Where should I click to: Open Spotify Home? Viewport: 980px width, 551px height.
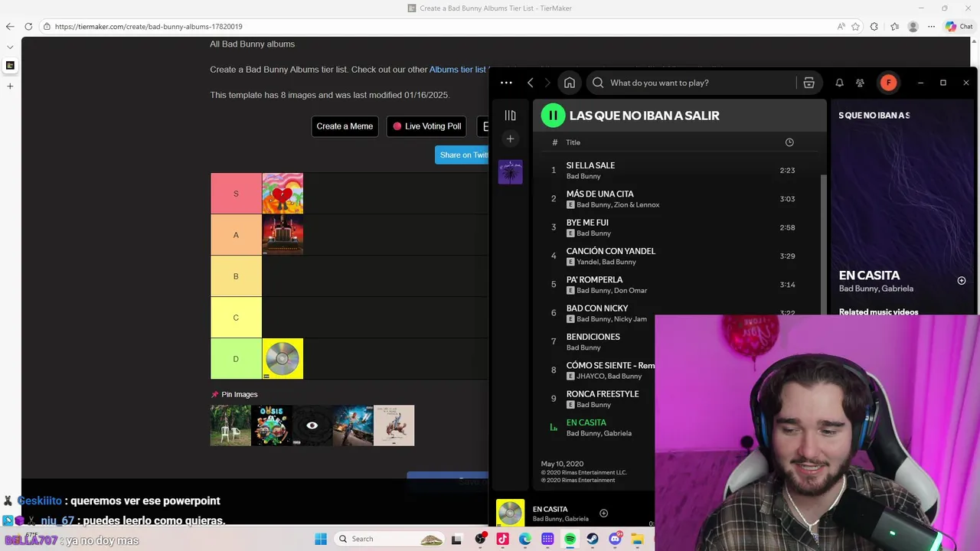[570, 83]
